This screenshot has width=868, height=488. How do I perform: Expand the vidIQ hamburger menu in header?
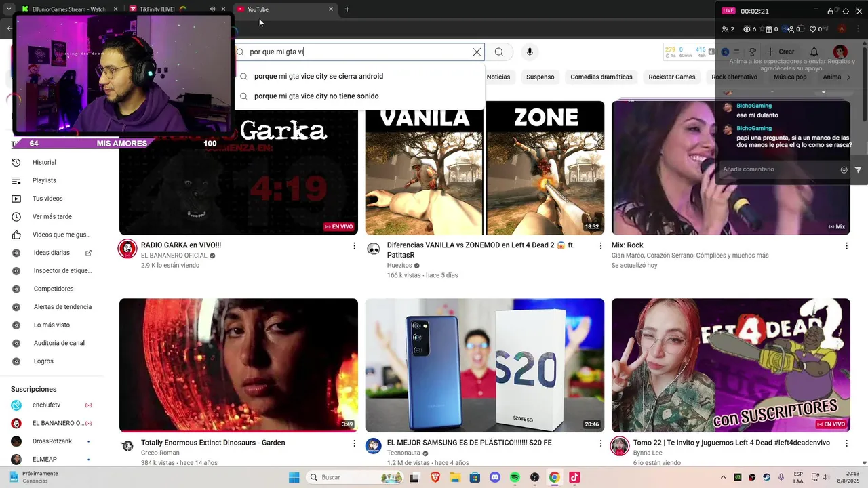click(736, 52)
